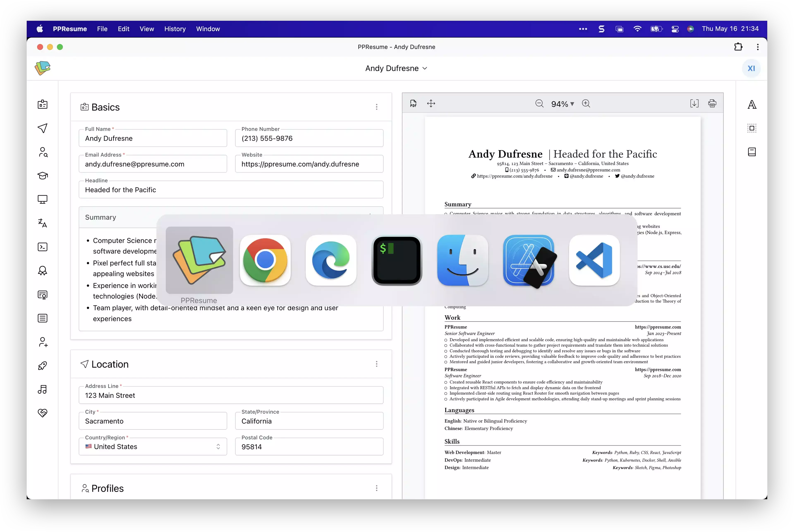
Task: Click the Postal Code field
Action: pos(309,447)
